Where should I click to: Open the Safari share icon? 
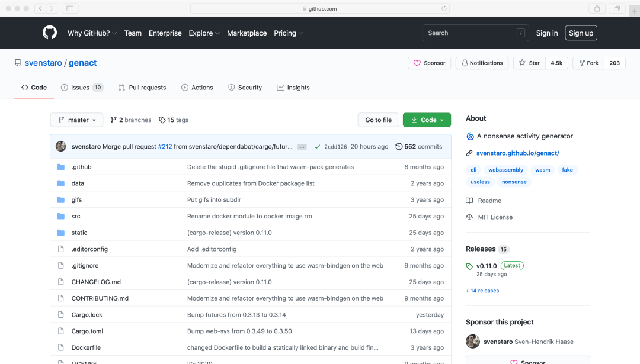[597, 8]
